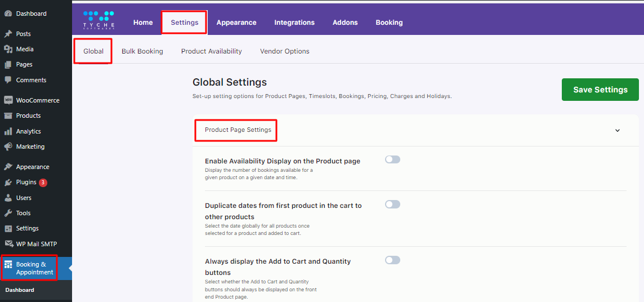Open WP Mail SMTP menu link
644x302 pixels.
(35, 244)
